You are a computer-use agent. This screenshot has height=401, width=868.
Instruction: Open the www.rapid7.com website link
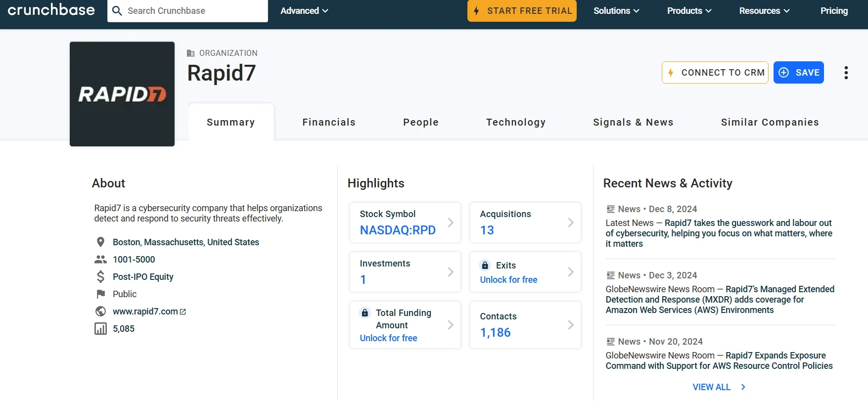pos(145,312)
